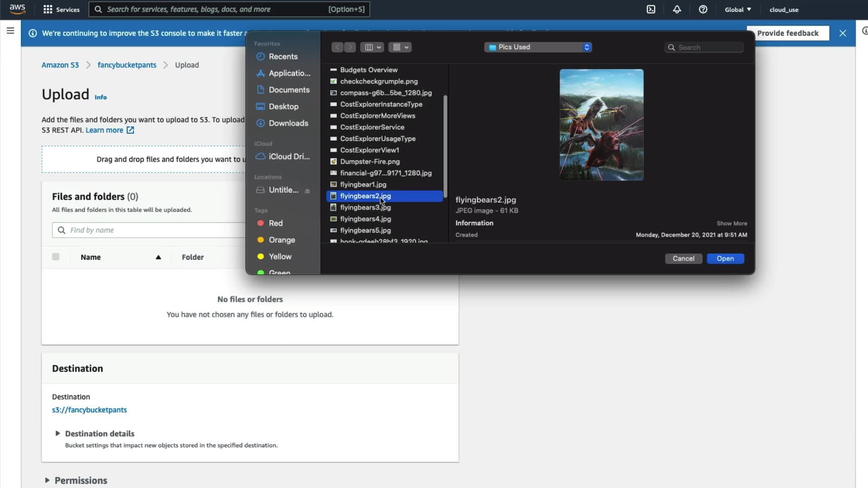
Task: Dismiss the S3 console info banner
Action: click(x=843, y=33)
